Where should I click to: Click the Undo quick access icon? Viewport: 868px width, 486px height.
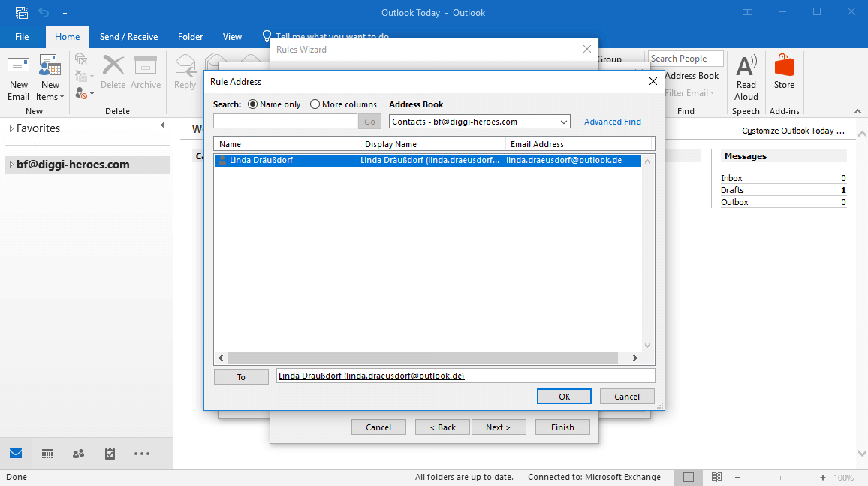[x=44, y=12]
